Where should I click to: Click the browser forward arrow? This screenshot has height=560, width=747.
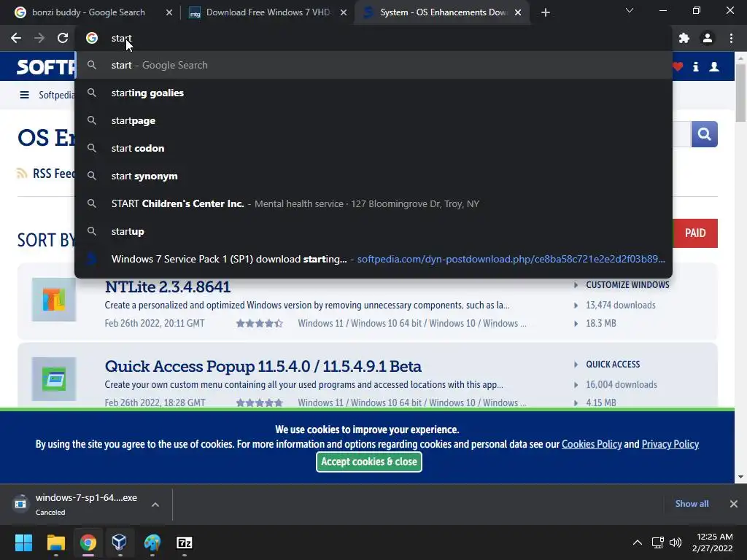pos(39,38)
